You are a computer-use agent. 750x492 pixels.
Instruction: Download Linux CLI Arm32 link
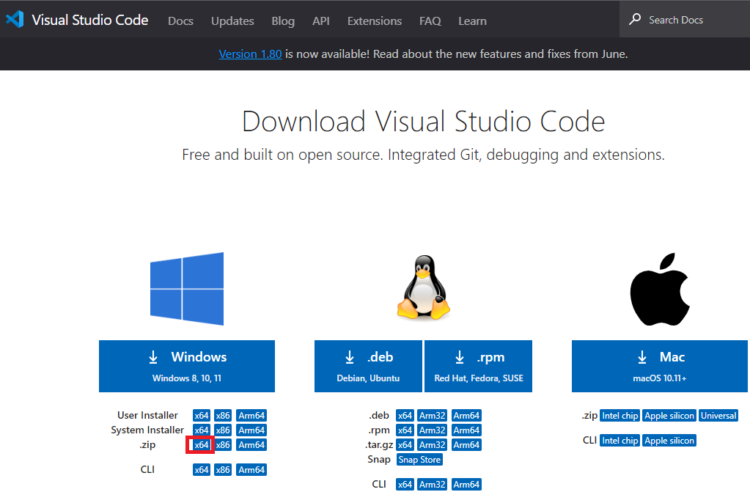pos(432,485)
